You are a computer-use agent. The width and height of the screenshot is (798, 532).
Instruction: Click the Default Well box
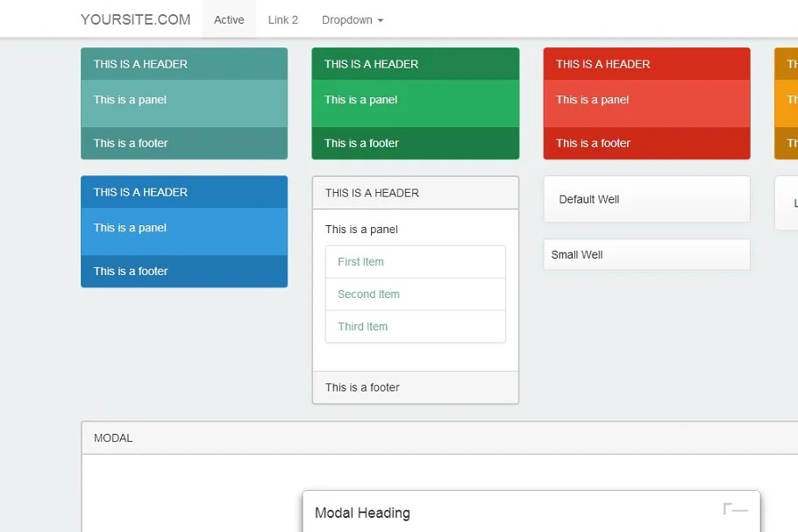point(646,199)
